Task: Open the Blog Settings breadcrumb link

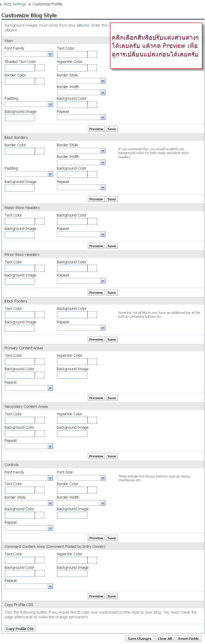Action: tap(15, 4)
